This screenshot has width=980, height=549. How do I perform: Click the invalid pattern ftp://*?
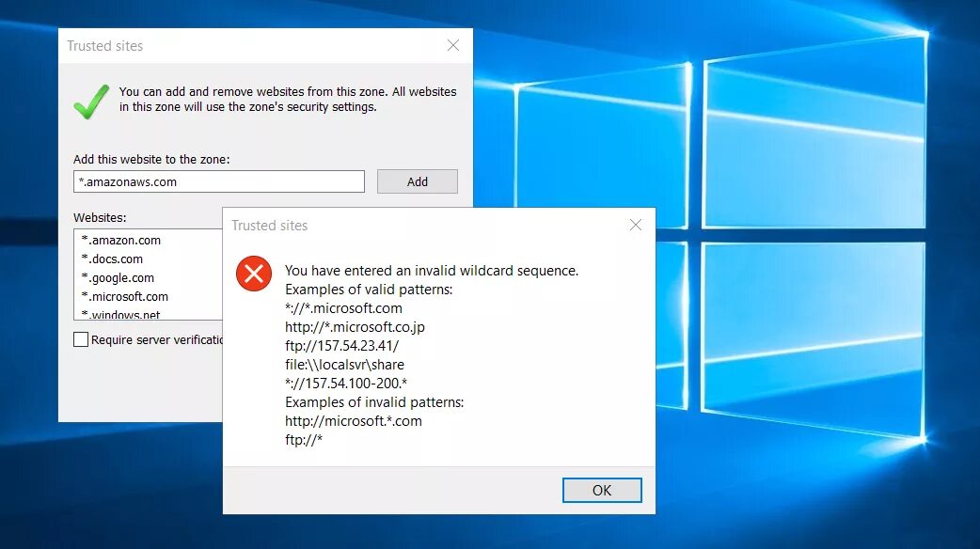point(304,440)
